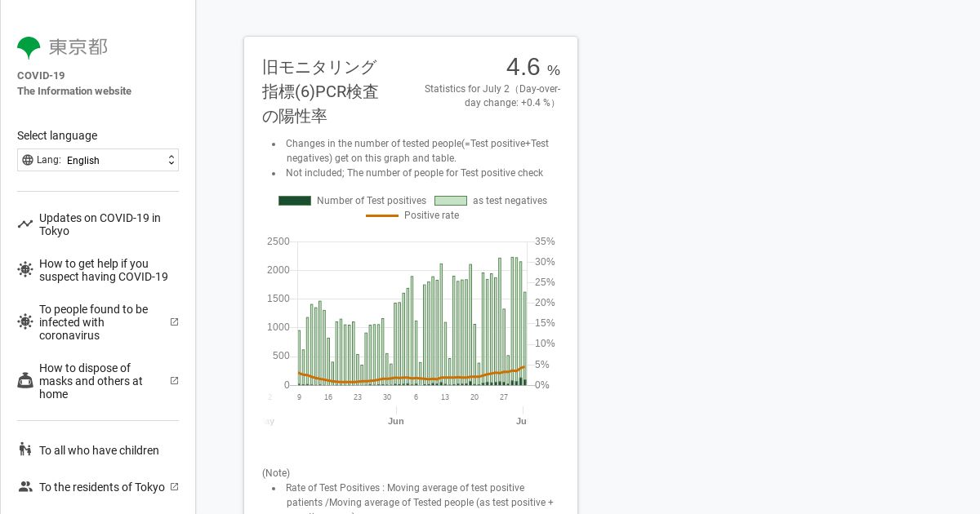Screen dimensions: 980x514
Task: Click the parent-and-child icon
Action: click(25, 450)
